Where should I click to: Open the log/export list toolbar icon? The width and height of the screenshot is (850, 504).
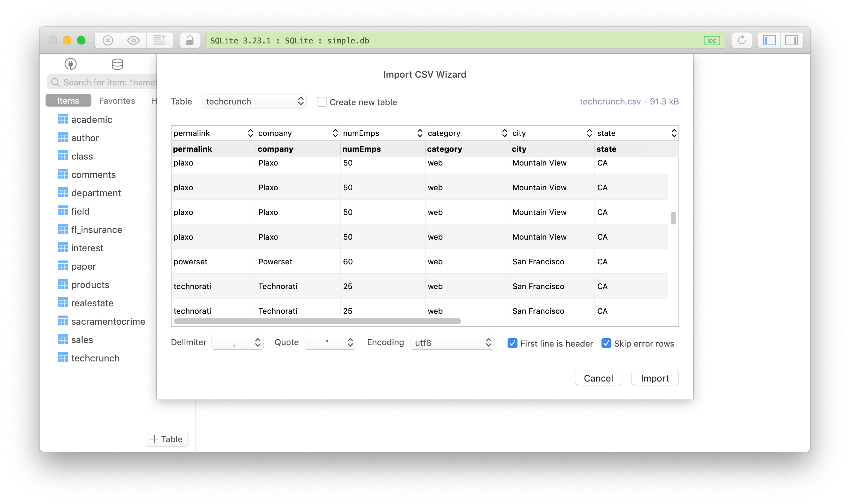pos(160,40)
